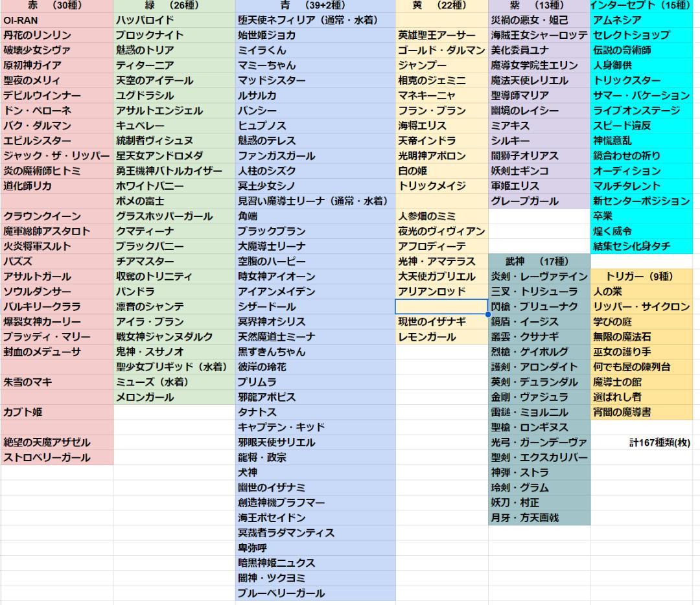The width and height of the screenshot is (700, 605).
Task: Click the ブルーベリーガール cell
Action: pos(279,592)
